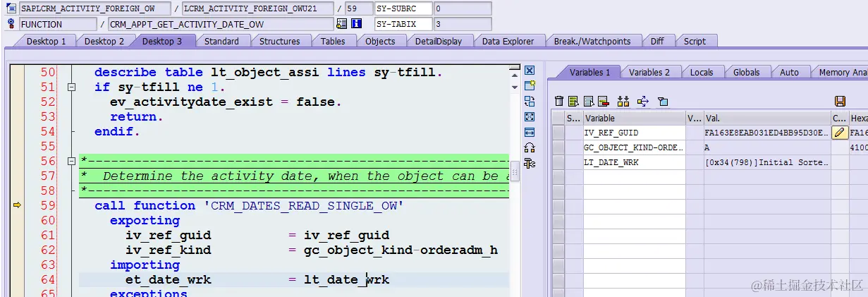Click the second list icon in Variables toolbar

click(588, 102)
